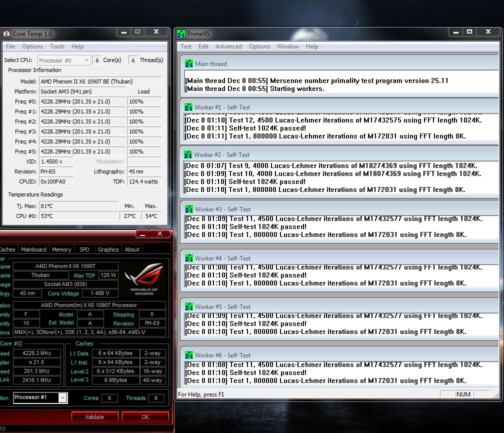Click the Core Temp title bar icon
Screen dimensions: 504x433
click(6, 34)
